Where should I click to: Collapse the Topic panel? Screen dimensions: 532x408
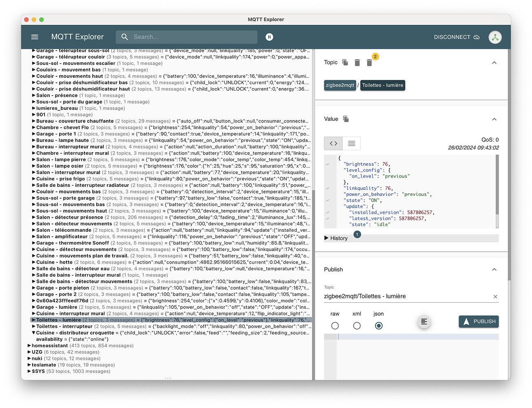click(494, 62)
